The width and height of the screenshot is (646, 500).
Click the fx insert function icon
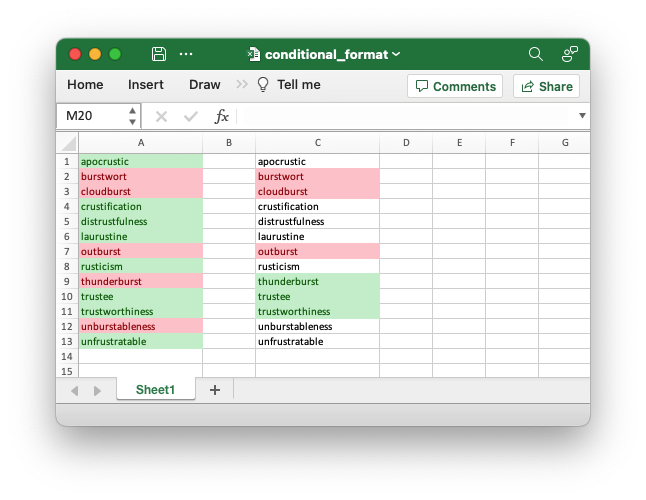222,116
